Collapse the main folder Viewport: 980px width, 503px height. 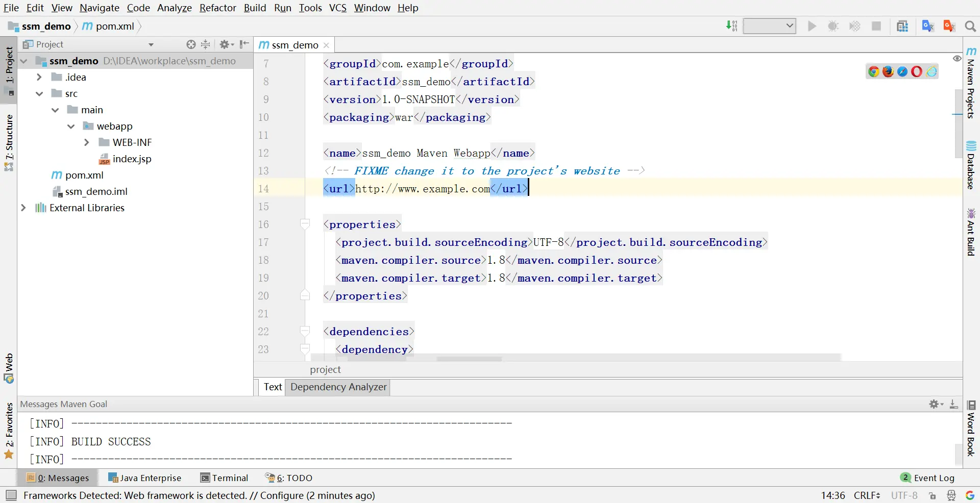[55, 110]
